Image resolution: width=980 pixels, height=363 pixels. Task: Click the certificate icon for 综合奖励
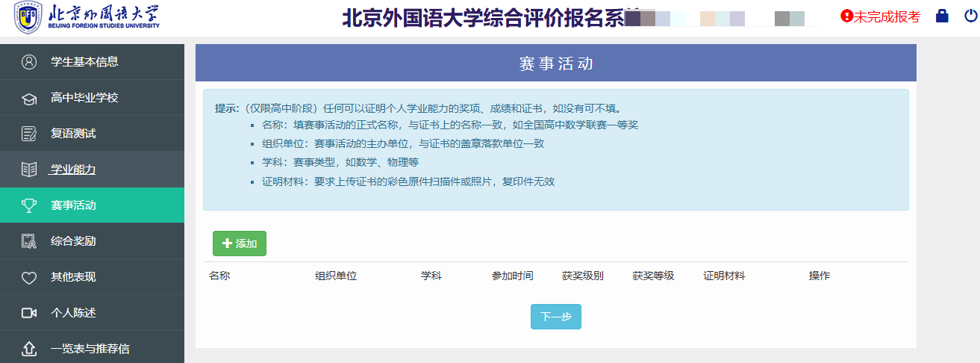tap(29, 241)
